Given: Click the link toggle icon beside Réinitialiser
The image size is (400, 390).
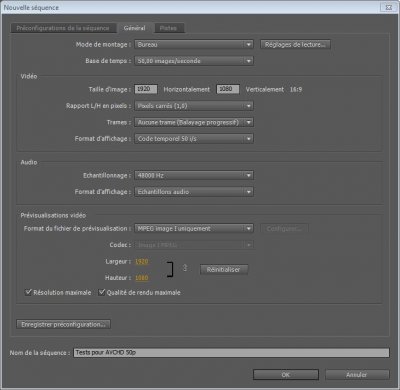Looking at the screenshot, I should tap(185, 268).
